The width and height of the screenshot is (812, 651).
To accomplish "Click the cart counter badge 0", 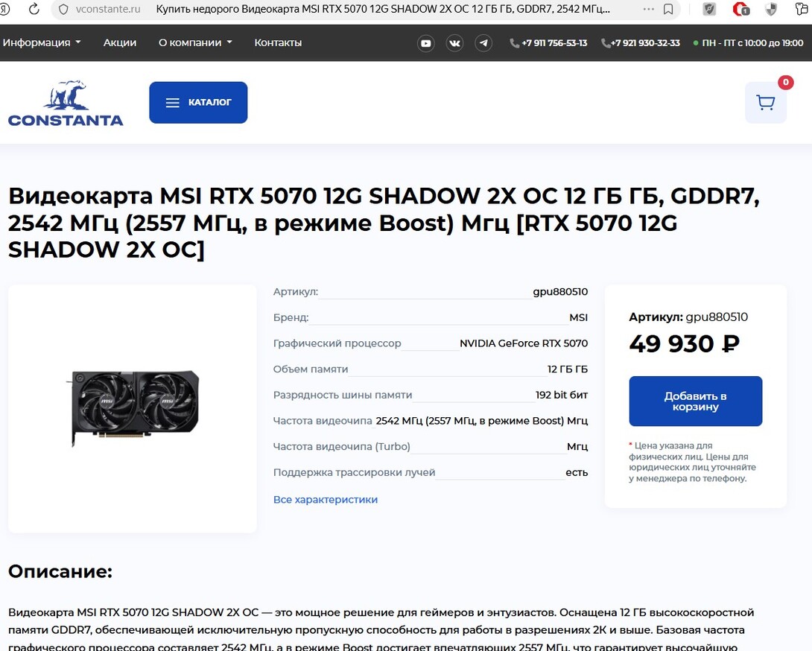I will (786, 82).
